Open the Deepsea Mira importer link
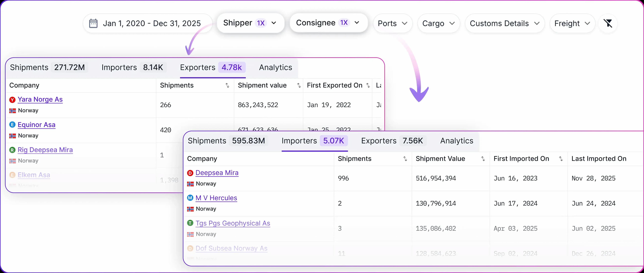The image size is (644, 273). coord(217,173)
